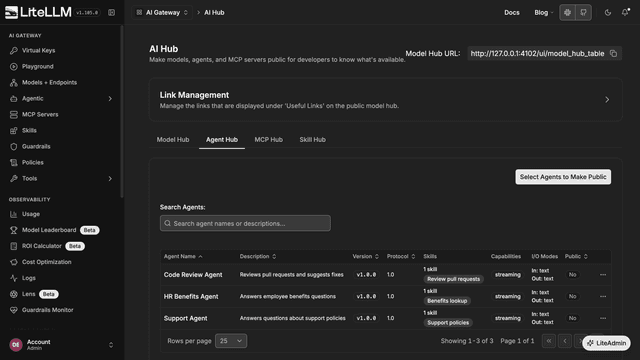Image resolution: width=640 pixels, height=360 pixels.
Task: Click HR Benefits Agent name
Action: click(x=191, y=296)
